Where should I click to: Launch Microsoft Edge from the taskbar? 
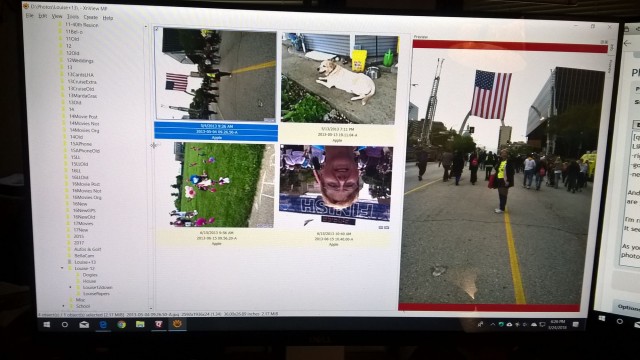103,324
